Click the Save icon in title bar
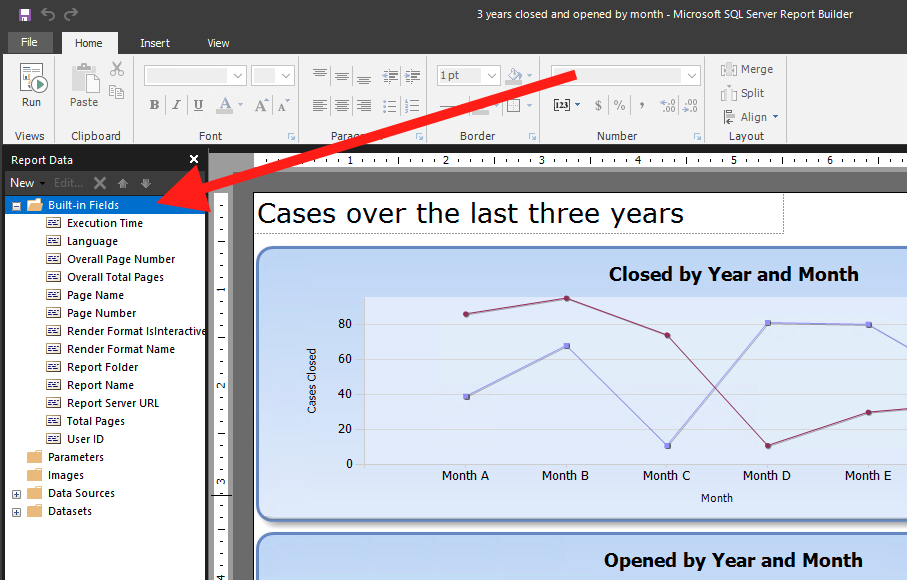 click(x=25, y=14)
